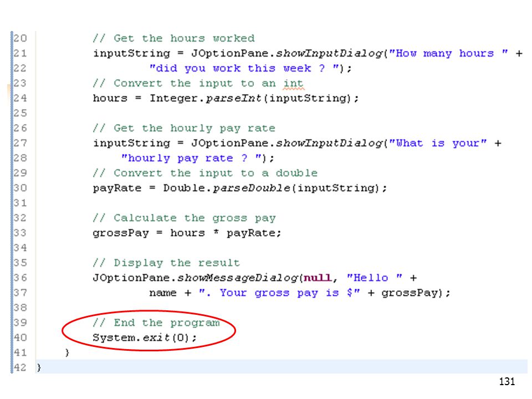Image resolution: width=532 pixels, height=399 pixels.
Task: Click line number 36 in the gutter
Action: coord(20,278)
